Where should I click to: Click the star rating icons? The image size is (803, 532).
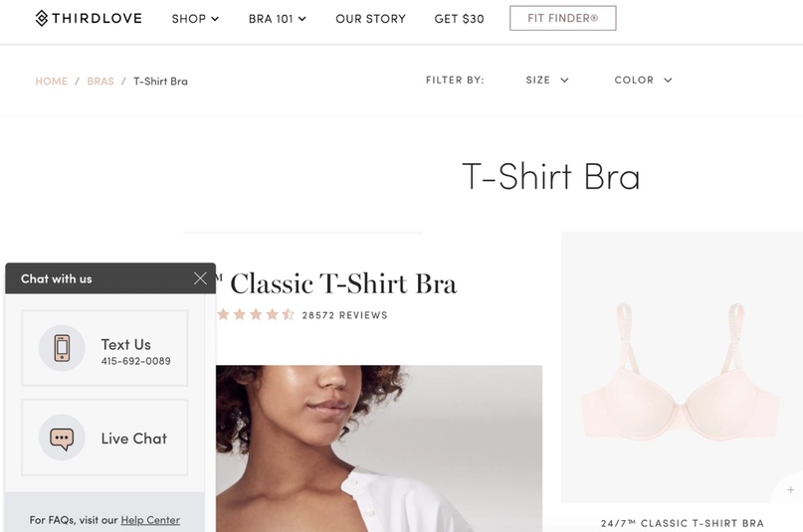(255, 314)
